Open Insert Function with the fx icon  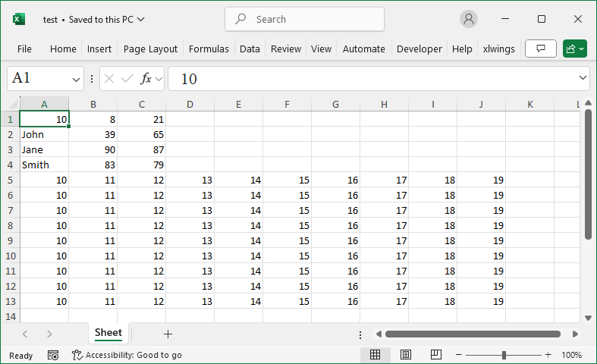(146, 79)
